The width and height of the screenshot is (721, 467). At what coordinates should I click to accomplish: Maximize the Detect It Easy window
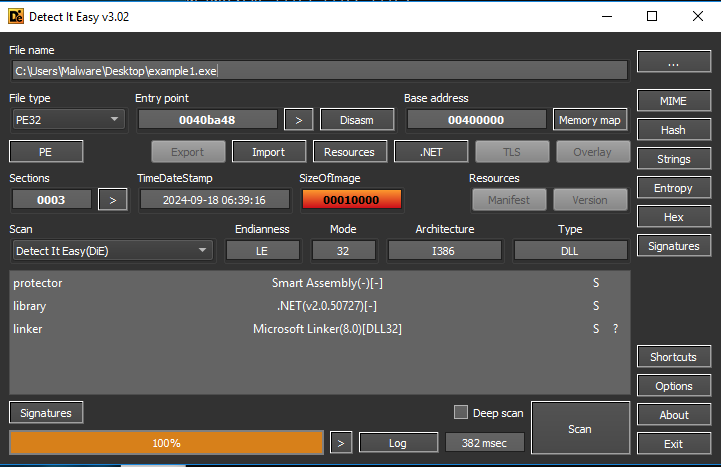(652, 17)
